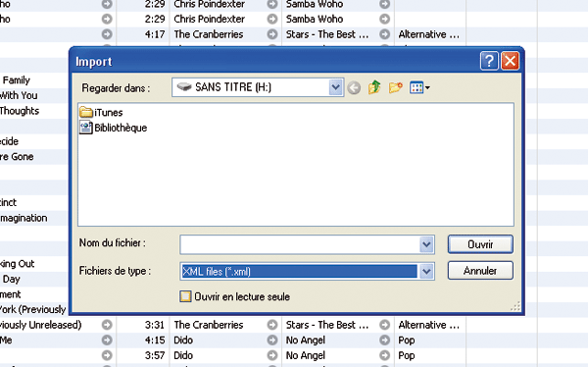Select With You song title in list
The width and height of the screenshot is (588, 367).
pos(19,95)
